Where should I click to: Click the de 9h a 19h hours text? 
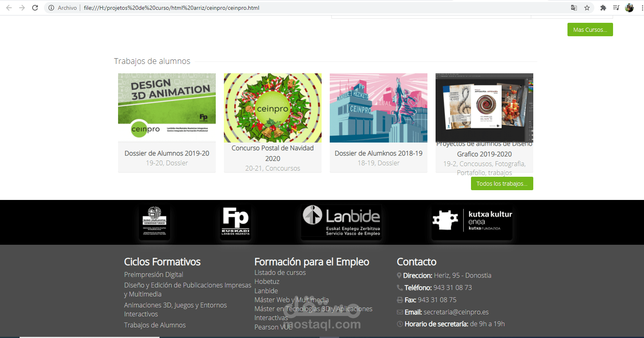487,324
